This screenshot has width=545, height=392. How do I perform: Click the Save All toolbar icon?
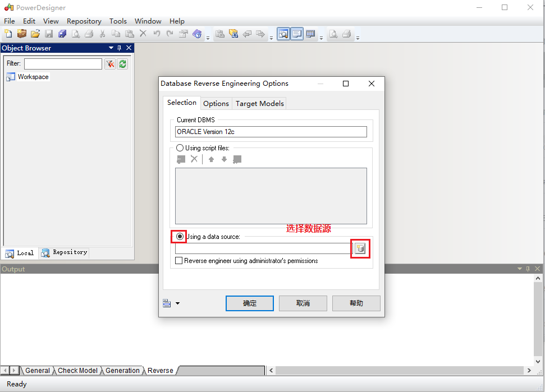pyautogui.click(x=62, y=34)
